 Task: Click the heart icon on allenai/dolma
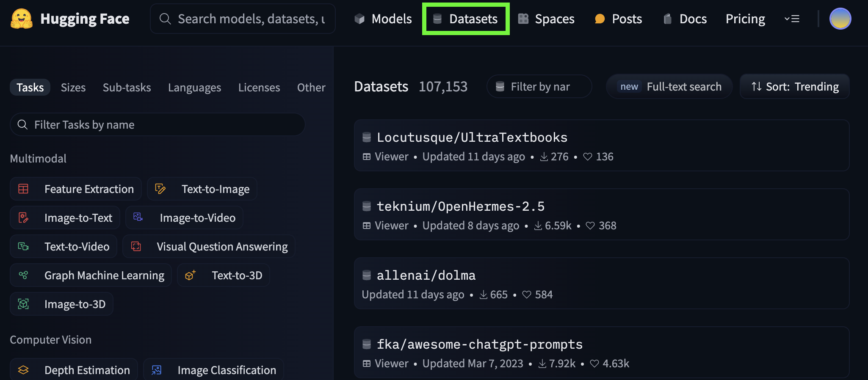click(x=527, y=295)
